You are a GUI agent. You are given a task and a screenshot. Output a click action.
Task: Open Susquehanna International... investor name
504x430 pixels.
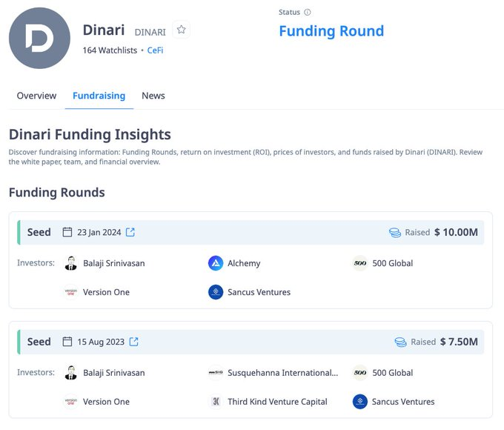283,372
